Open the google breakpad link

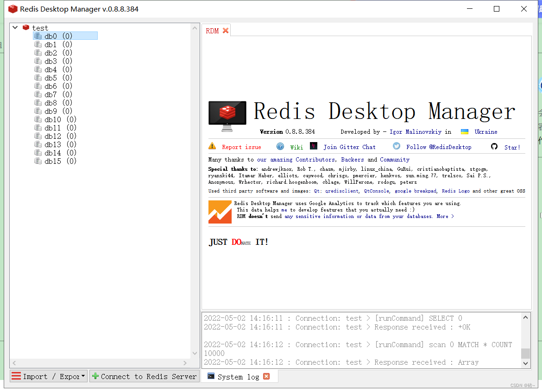click(x=416, y=191)
